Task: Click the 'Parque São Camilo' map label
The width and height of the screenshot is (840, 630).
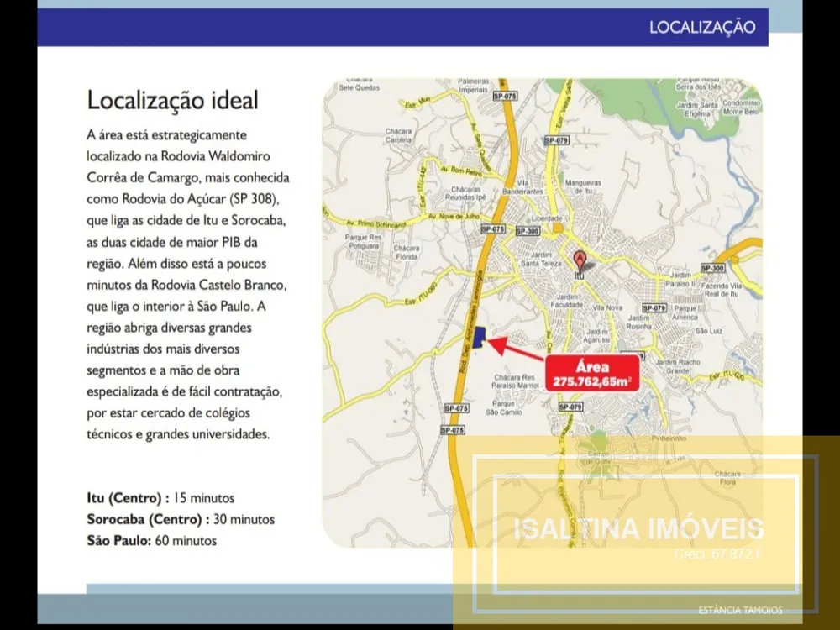Action: 503,407
